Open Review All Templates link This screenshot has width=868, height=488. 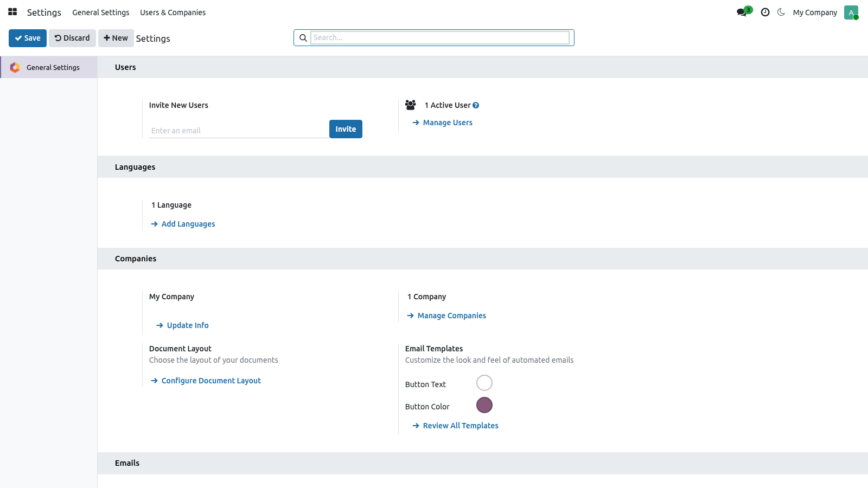[x=455, y=426]
